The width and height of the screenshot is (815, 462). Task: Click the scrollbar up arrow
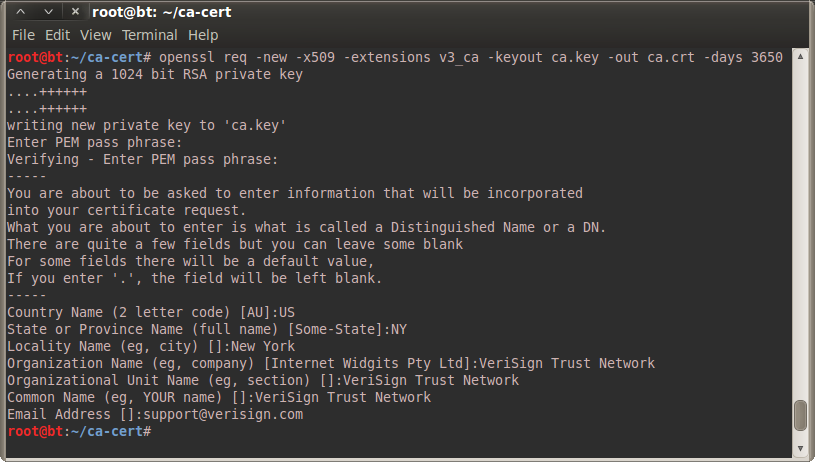[800, 56]
